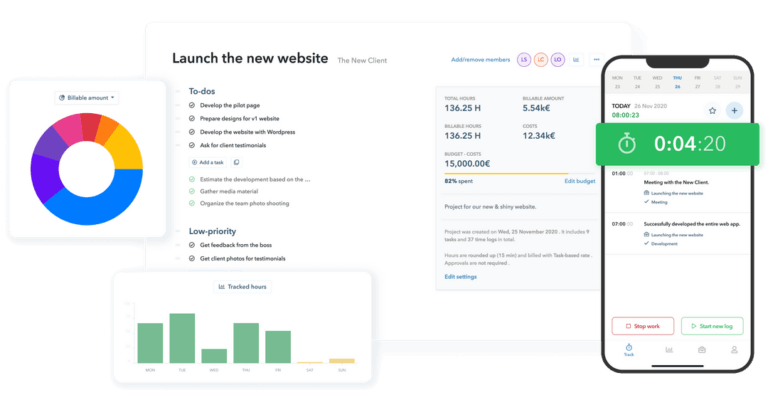Tap the reports chart icon in phone nav
Viewport: 768px width, 395px height.
coord(669,350)
